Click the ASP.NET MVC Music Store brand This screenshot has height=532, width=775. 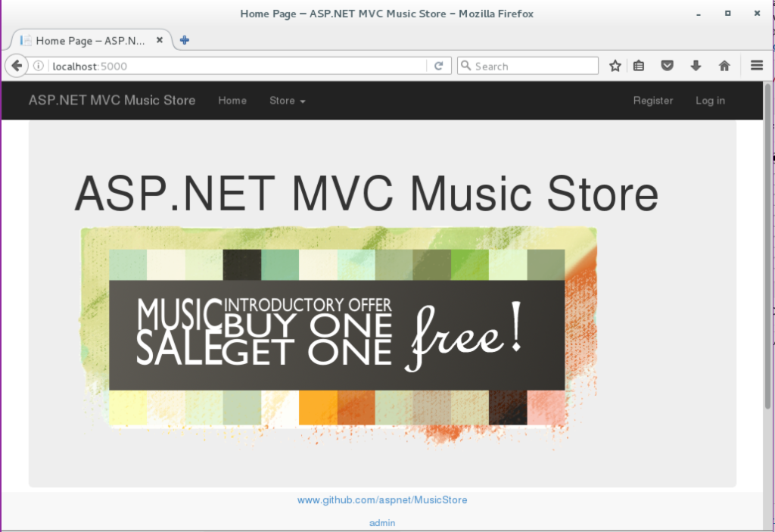click(x=112, y=101)
